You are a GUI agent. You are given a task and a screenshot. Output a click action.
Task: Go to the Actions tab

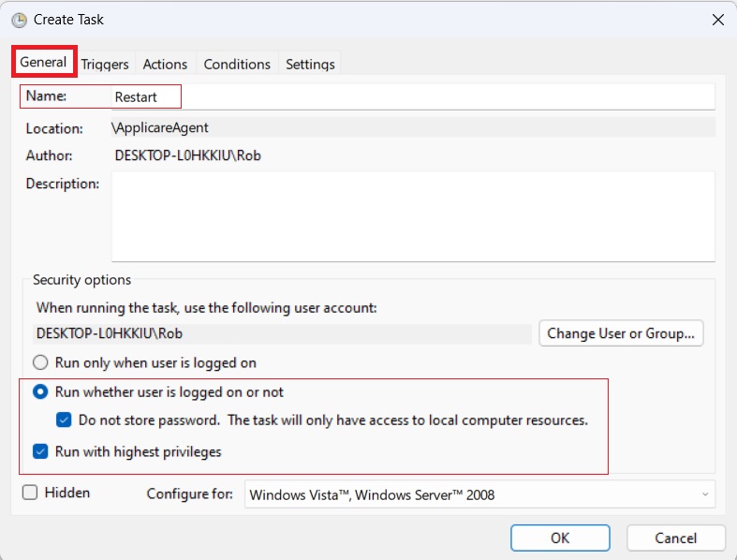click(x=165, y=65)
